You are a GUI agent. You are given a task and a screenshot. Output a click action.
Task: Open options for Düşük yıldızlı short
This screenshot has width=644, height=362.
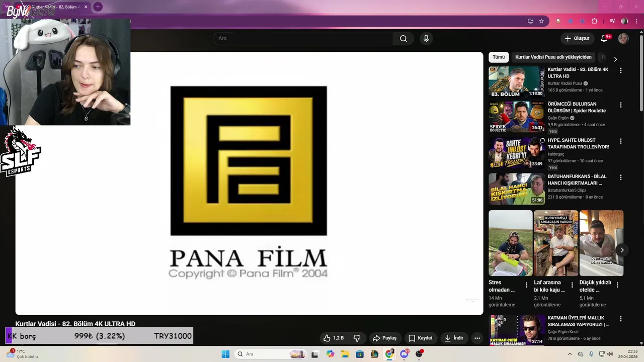pyautogui.click(x=617, y=285)
